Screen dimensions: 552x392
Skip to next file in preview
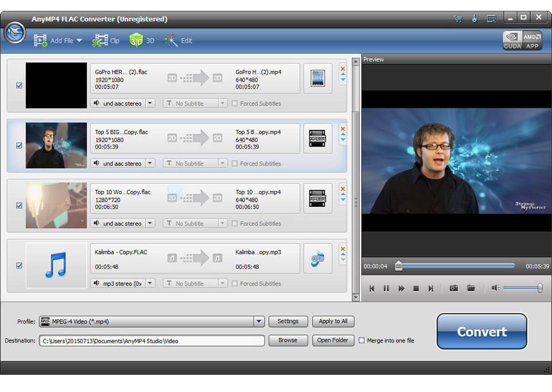pos(431,288)
